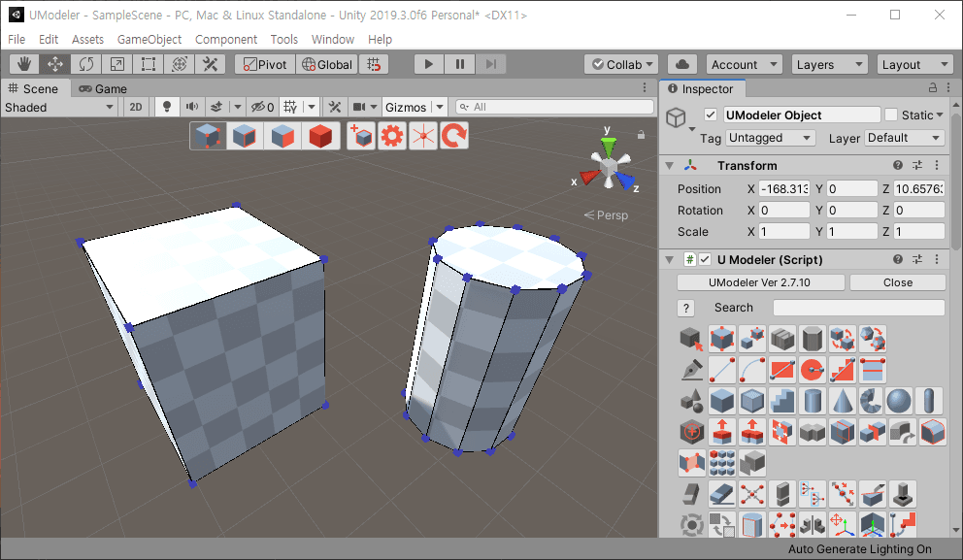Screen dimensions: 963x560
Task: Collapse the Transform component
Action: point(670,166)
